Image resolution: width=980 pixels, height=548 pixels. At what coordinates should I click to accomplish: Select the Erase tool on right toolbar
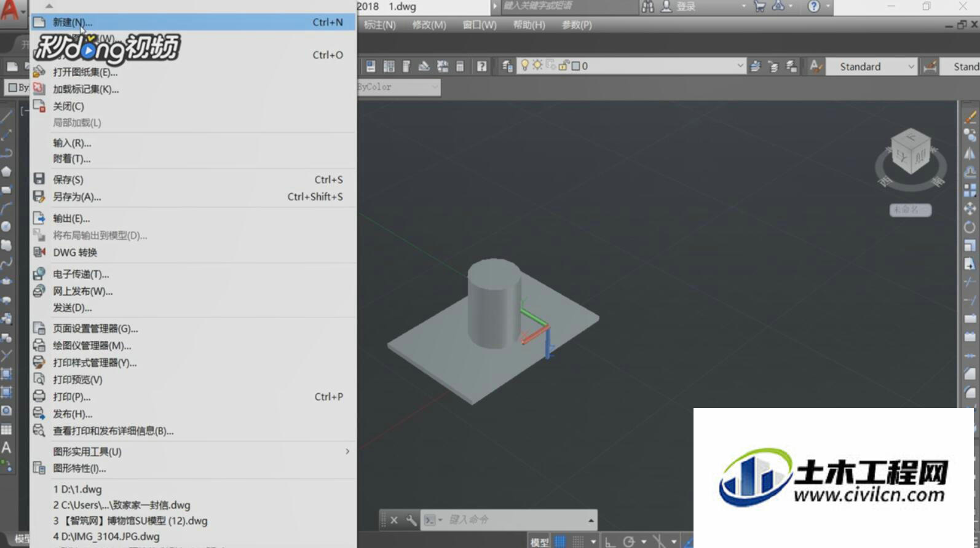click(x=970, y=117)
